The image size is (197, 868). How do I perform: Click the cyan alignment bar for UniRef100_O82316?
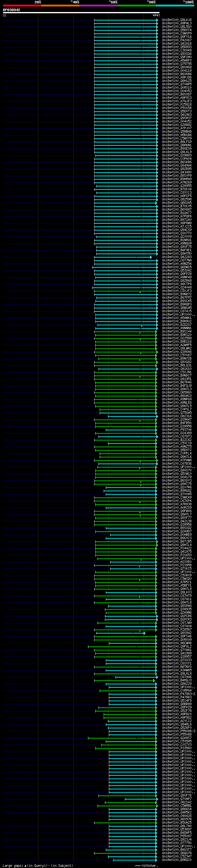pos(132,416)
